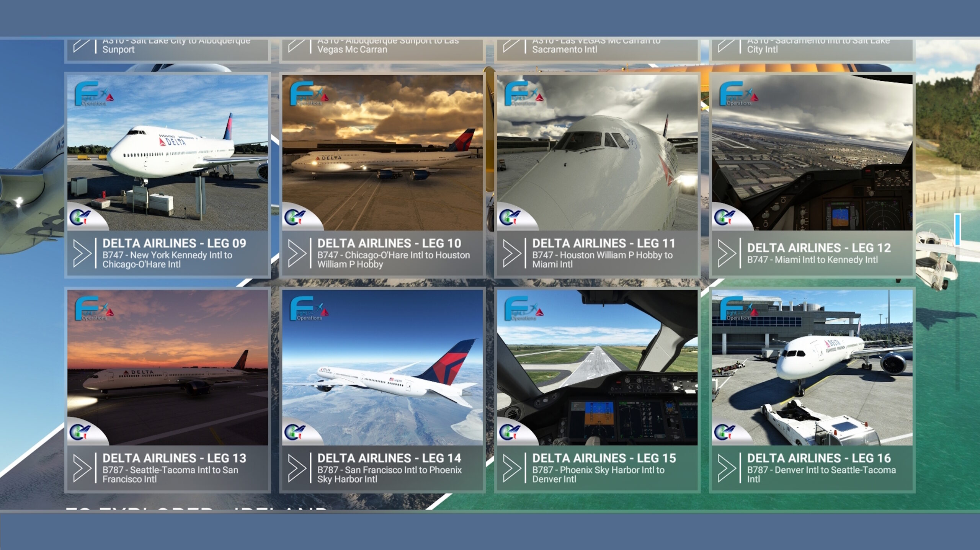Open the 787 in-flight thumbnail, Leg 14
980x550 pixels.
[x=382, y=367]
